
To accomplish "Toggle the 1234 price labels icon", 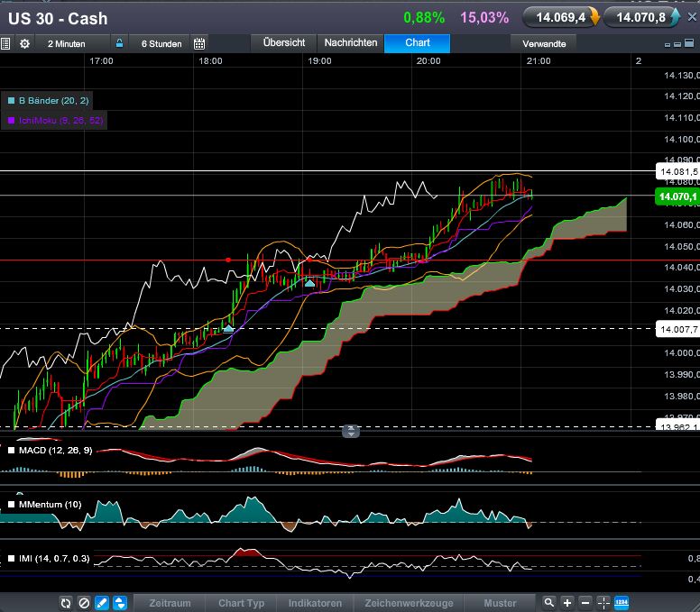I will coord(622,603).
